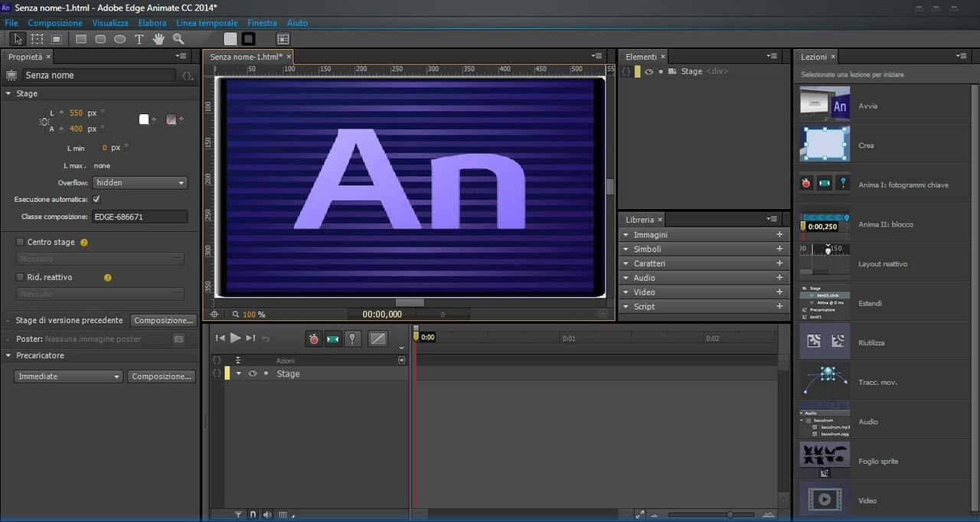This screenshot has width=980, height=522.
Task: Add a new item with Audio plus
Action: [779, 278]
